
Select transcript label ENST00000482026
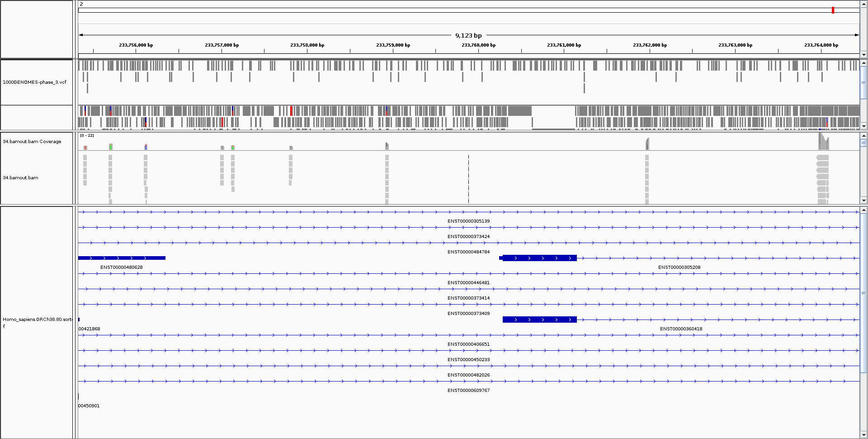tap(468, 375)
